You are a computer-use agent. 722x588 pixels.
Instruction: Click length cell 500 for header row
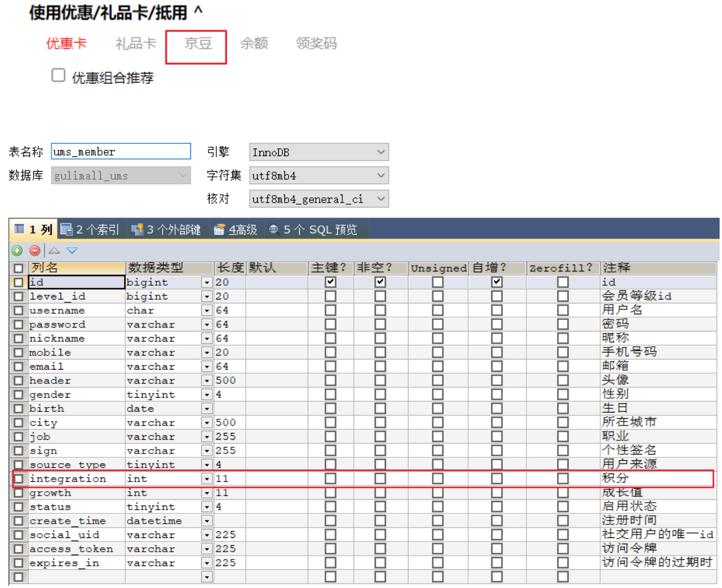click(x=230, y=381)
